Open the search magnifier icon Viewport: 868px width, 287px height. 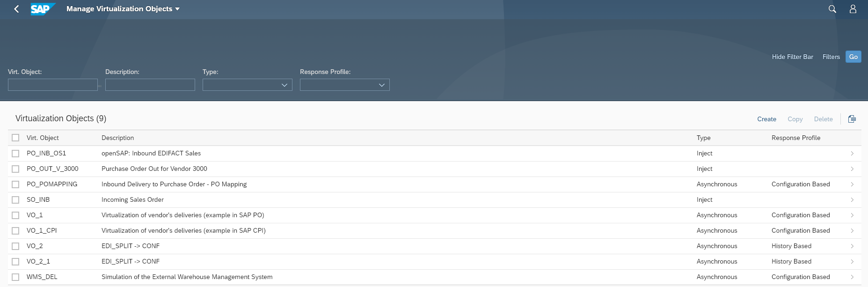pyautogui.click(x=832, y=9)
